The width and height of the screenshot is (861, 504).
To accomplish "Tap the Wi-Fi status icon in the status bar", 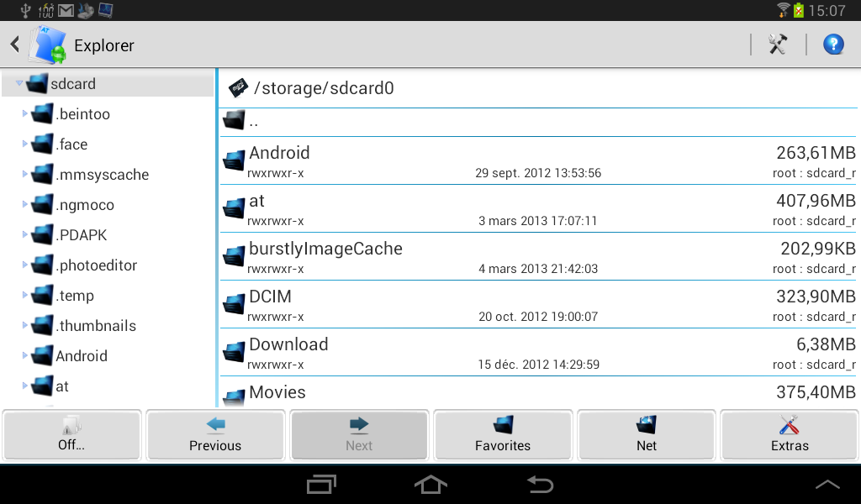I will click(784, 10).
